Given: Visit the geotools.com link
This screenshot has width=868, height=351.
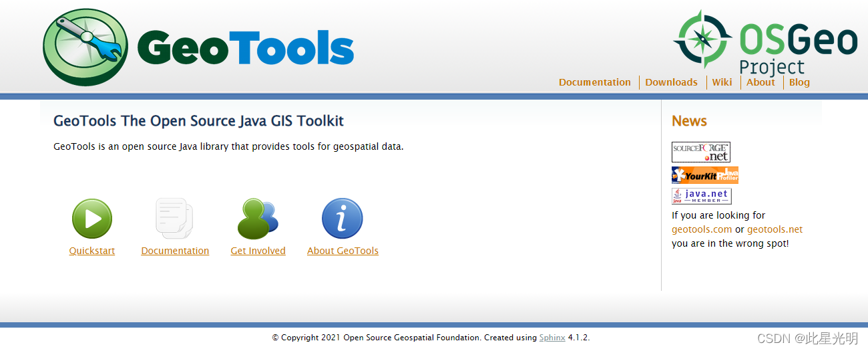Looking at the screenshot, I should 702,229.
